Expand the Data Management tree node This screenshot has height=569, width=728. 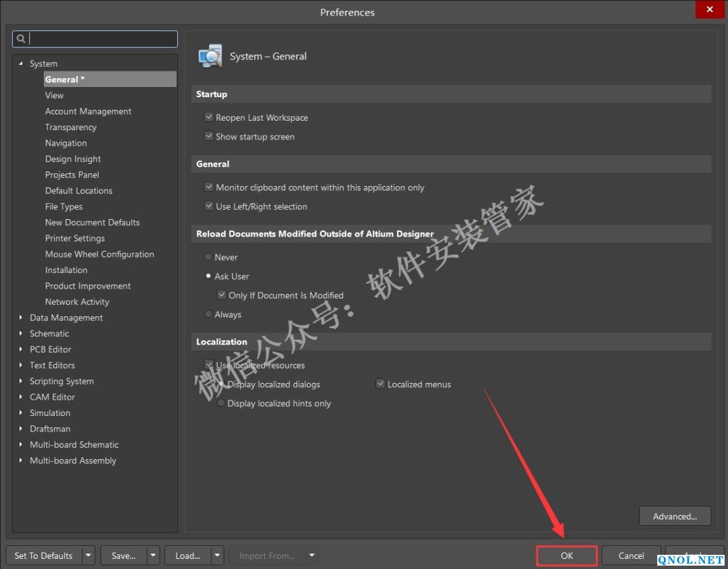(21, 318)
